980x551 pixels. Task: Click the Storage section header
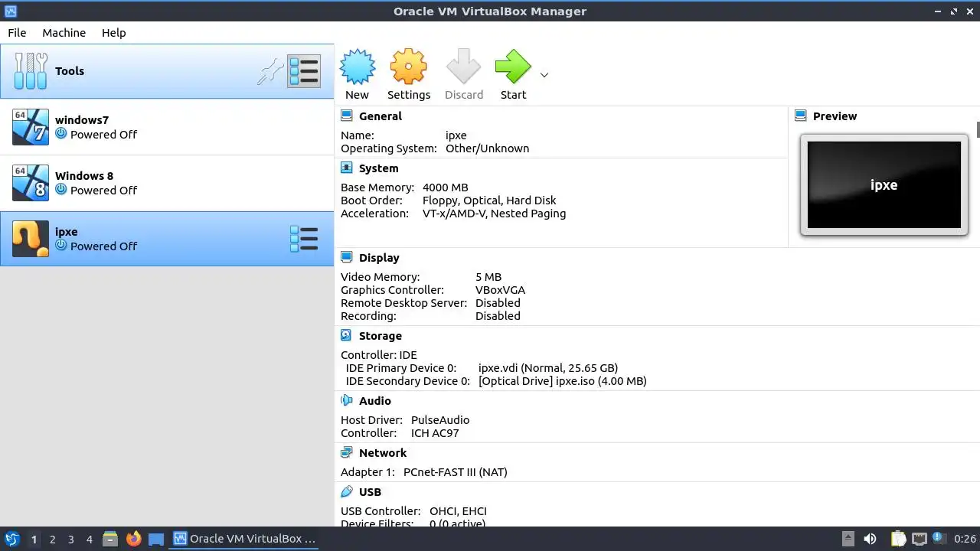pos(380,336)
